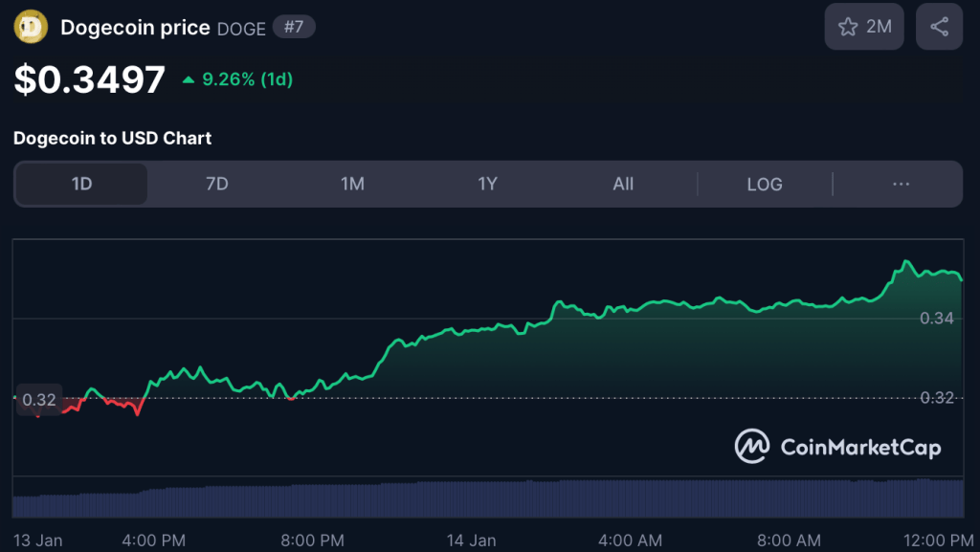Click the green up-arrow beside 9.26%
This screenshot has height=552, width=980.
[189, 79]
